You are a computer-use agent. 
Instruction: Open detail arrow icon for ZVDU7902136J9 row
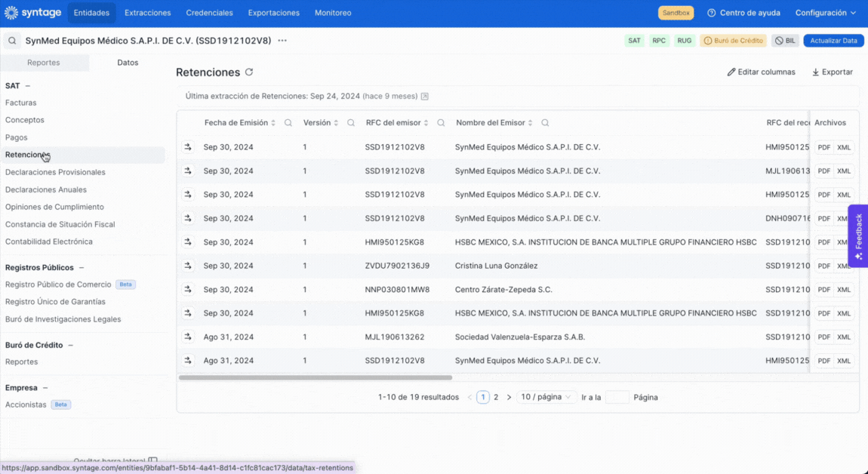coord(188,266)
